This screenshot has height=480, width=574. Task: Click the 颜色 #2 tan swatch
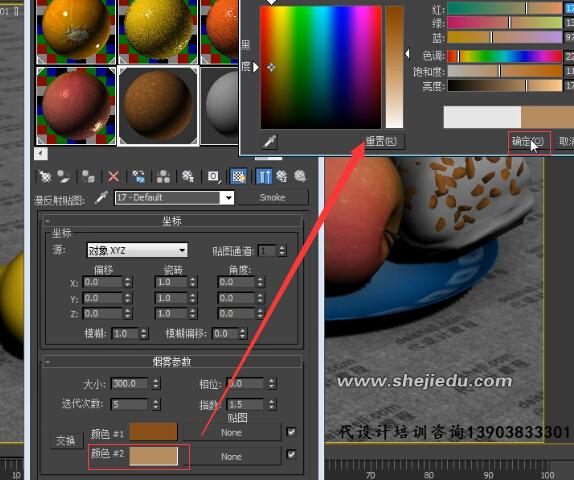tap(153, 456)
